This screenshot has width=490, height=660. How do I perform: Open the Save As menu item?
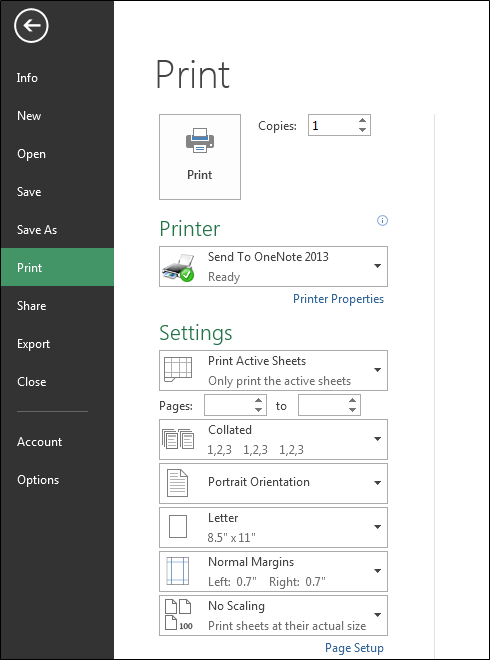point(37,230)
